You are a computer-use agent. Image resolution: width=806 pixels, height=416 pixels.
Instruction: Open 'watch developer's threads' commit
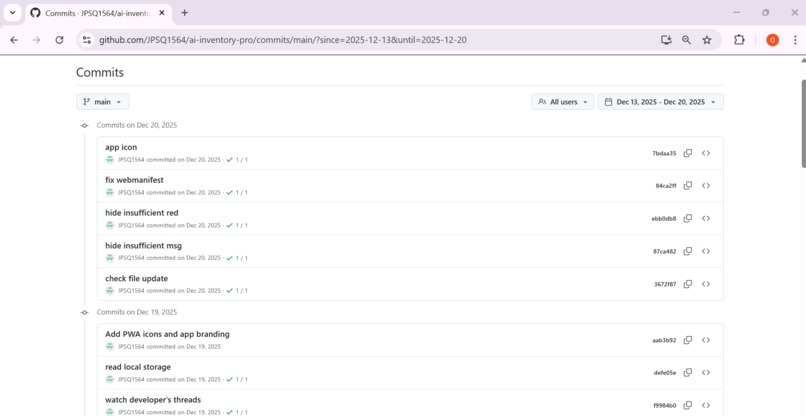(x=153, y=400)
